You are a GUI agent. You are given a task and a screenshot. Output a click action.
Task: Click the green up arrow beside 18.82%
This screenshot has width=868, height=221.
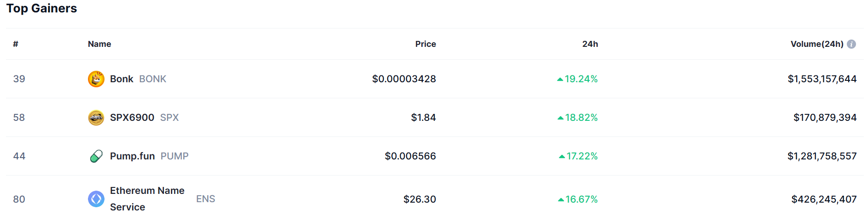[x=560, y=118]
